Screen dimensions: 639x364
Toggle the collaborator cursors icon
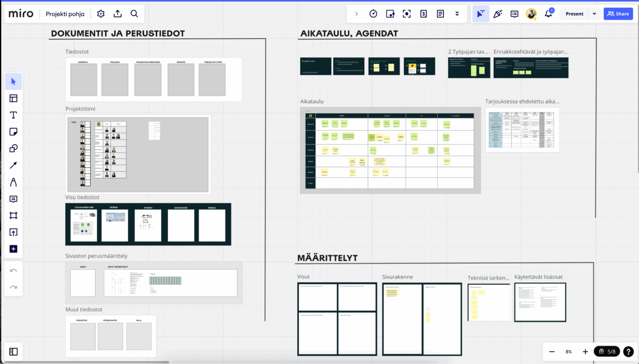tap(481, 14)
